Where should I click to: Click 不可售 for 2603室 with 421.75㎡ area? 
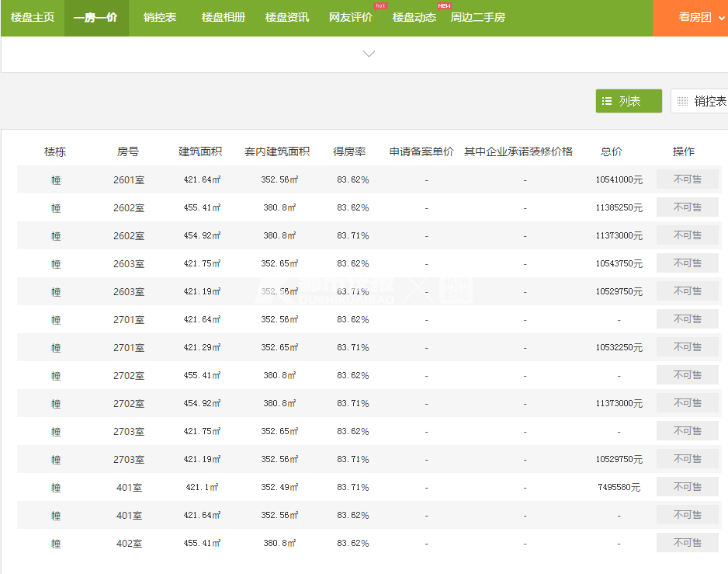coord(688,263)
